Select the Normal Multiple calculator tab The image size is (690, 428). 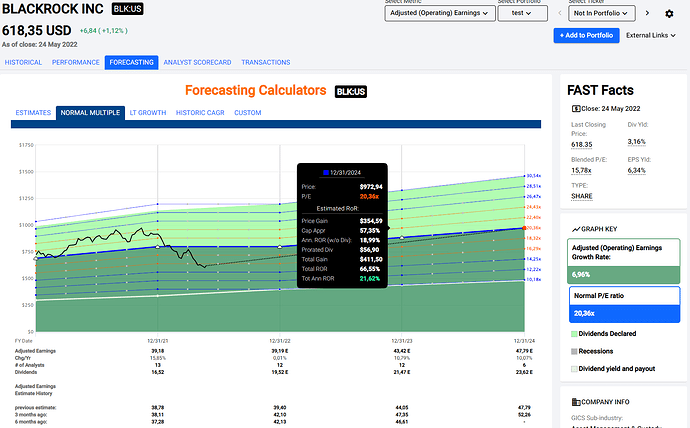(90, 113)
